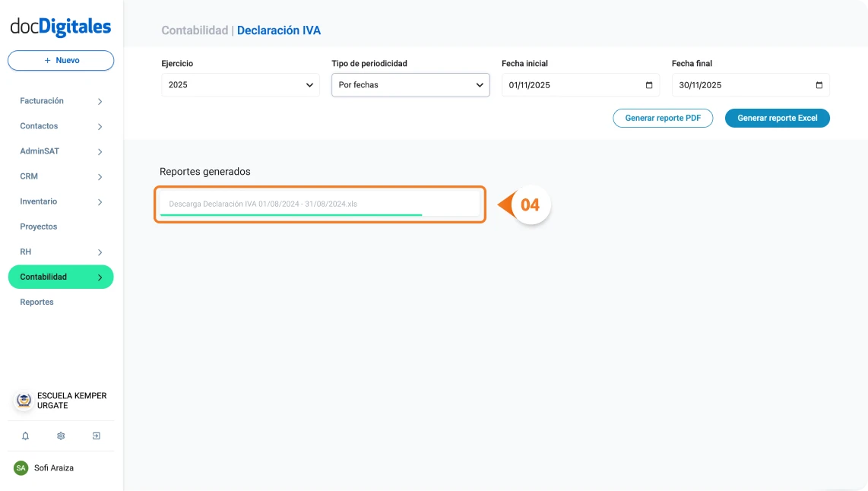Click Generar reporte PDF

tap(663, 118)
